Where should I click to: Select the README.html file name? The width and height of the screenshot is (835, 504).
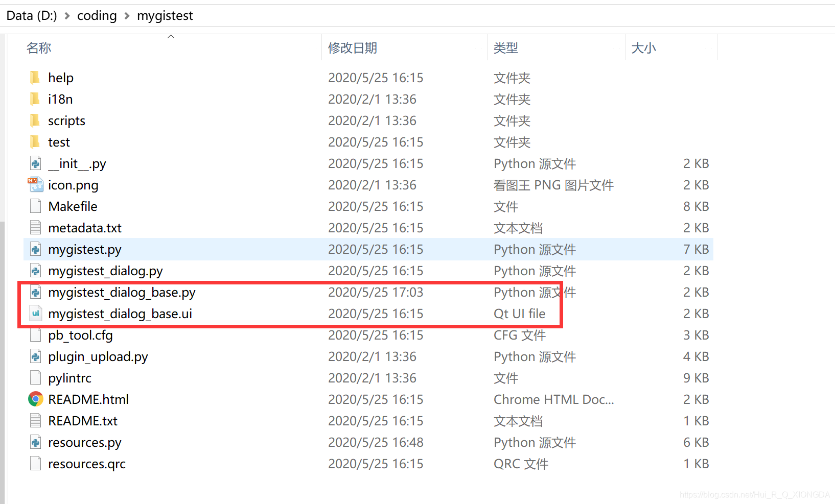tap(88, 399)
